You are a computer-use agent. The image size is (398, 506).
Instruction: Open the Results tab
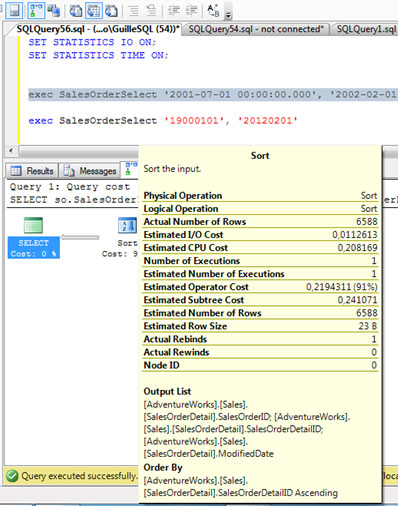coord(32,171)
